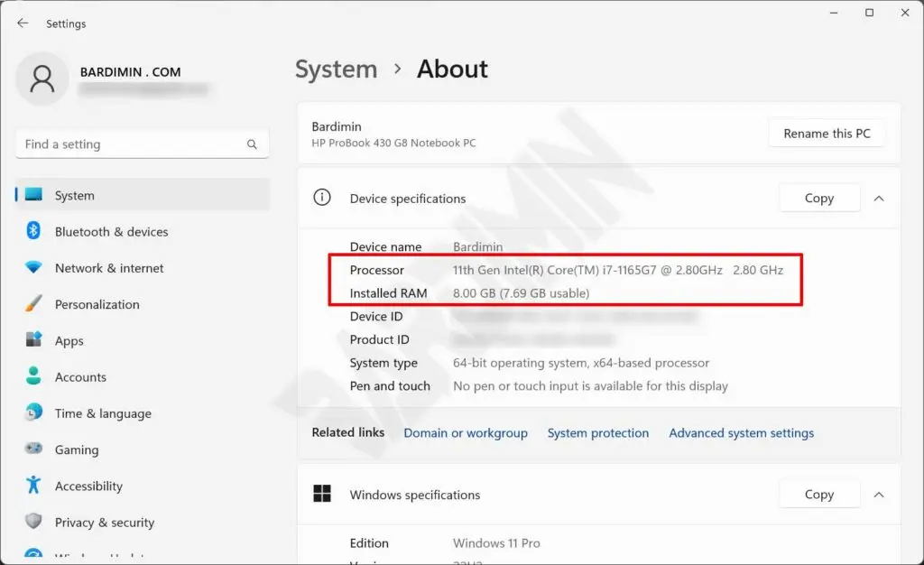Go back using the Settings back arrow
Screen dimensions: 924x565
pyautogui.click(x=23, y=23)
